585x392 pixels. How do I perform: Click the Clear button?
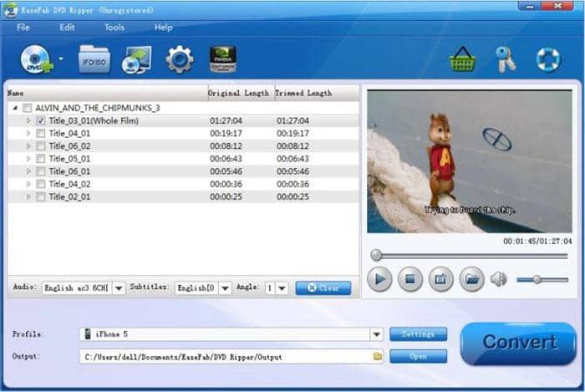pyautogui.click(x=323, y=288)
